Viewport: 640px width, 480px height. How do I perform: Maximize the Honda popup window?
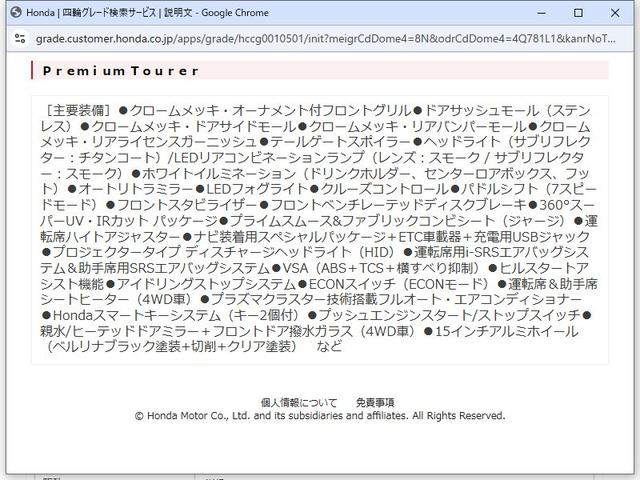coord(578,12)
